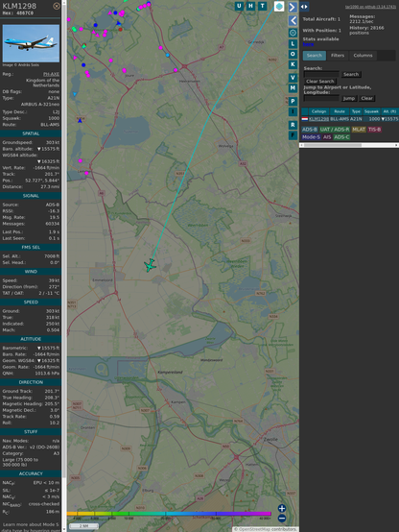Switch to the Filters tab
This screenshot has width=399, height=532.
pos(338,56)
